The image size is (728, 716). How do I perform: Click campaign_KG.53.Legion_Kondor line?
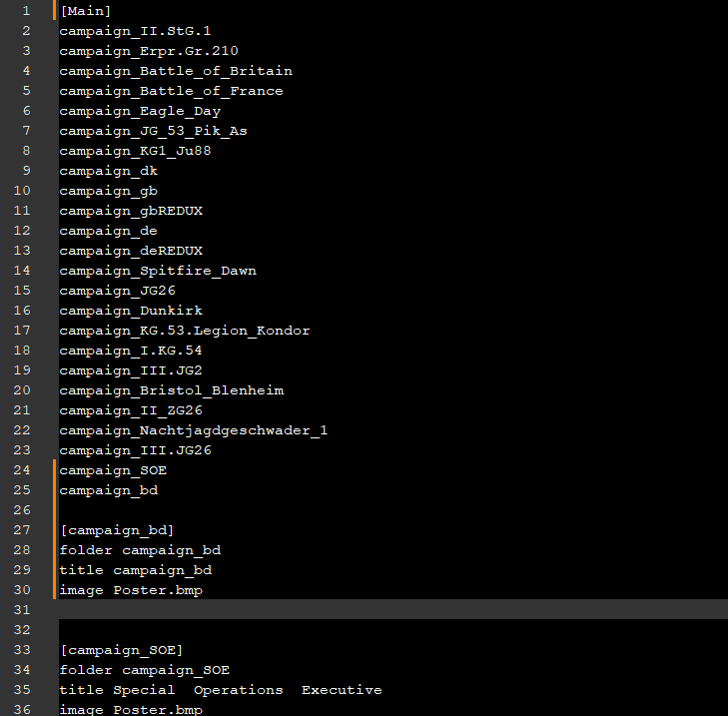tap(185, 331)
